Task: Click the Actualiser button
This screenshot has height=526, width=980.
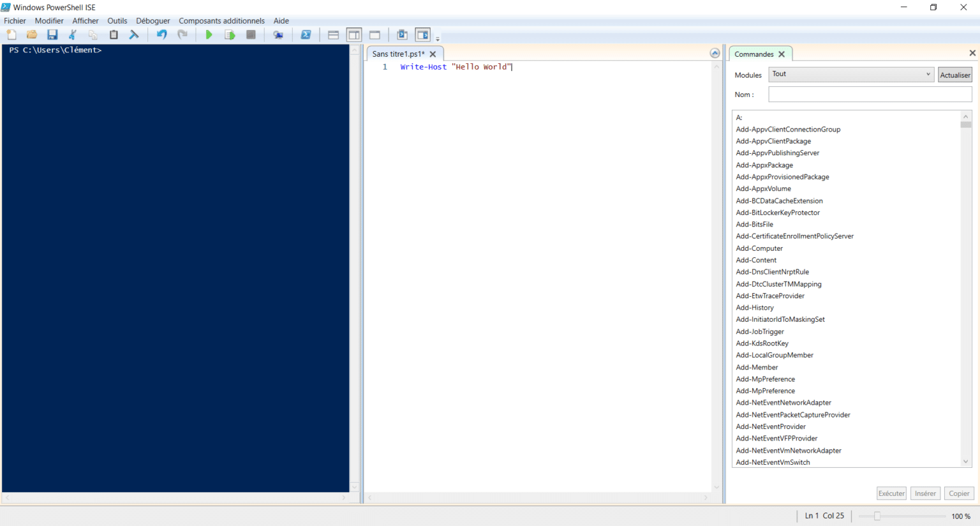Action: [954, 74]
